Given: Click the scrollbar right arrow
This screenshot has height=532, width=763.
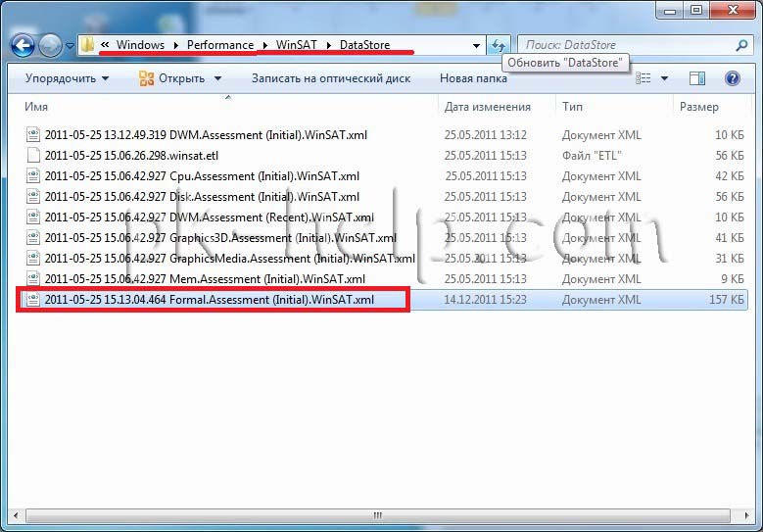Looking at the screenshot, I should click(747, 515).
